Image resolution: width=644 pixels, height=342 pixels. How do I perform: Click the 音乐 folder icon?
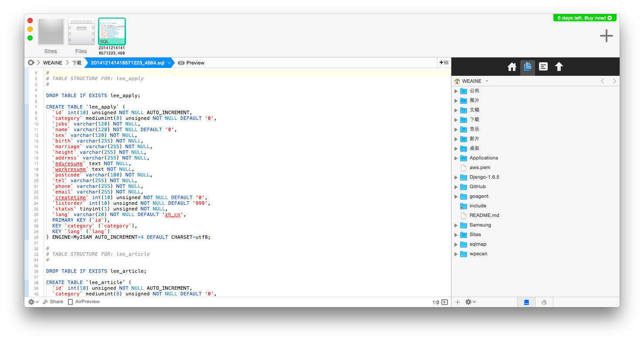[x=464, y=129]
